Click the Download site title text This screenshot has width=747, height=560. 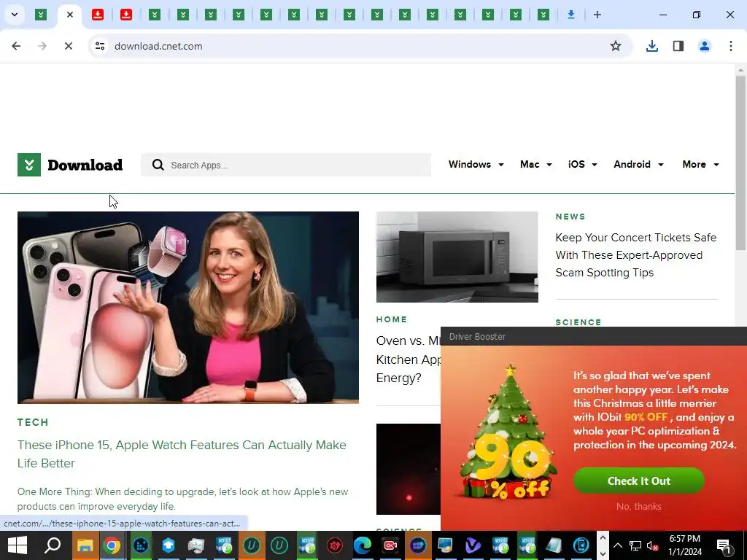pyautogui.click(x=85, y=165)
